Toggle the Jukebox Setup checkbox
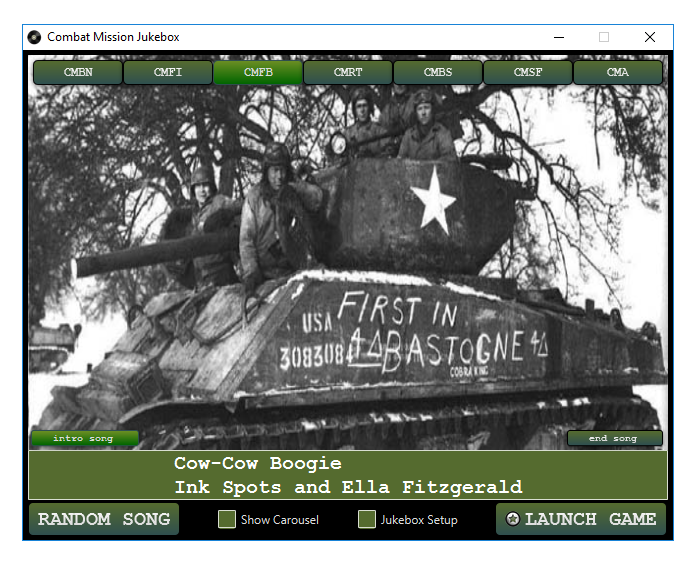Screen dimensions: 696x564 [367, 519]
